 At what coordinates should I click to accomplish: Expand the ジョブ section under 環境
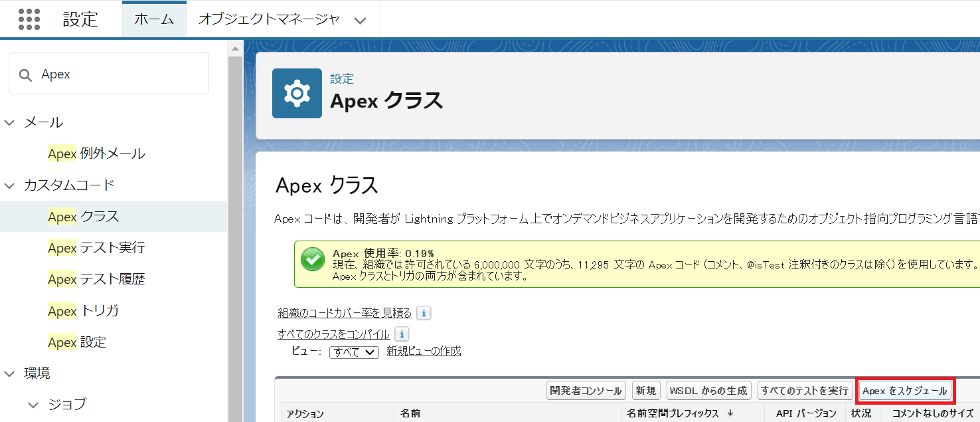32,404
